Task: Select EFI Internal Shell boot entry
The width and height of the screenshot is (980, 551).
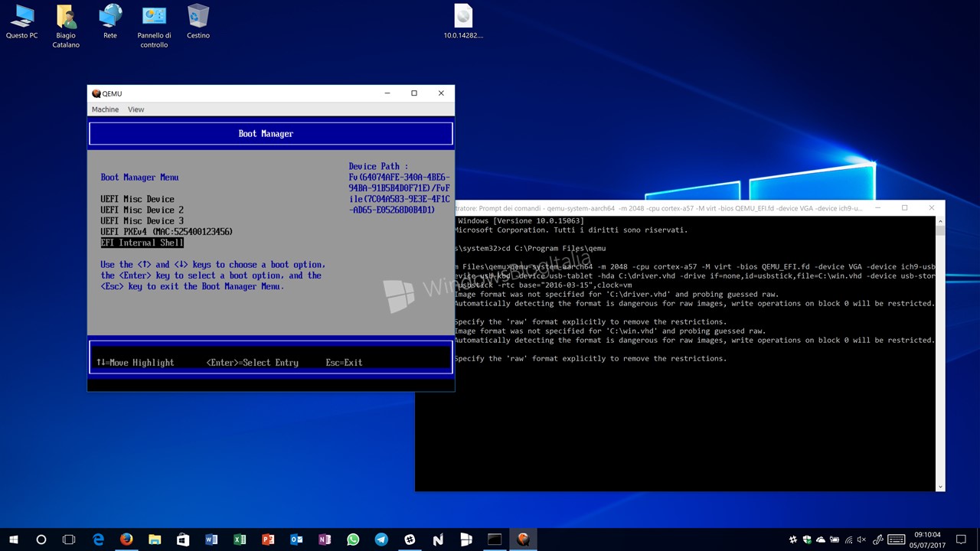Action: pyautogui.click(x=142, y=243)
